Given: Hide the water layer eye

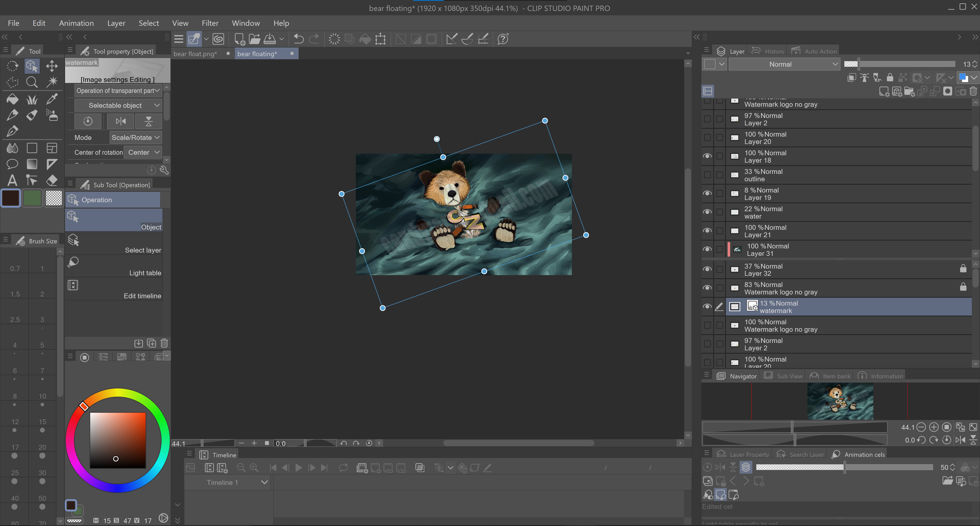Looking at the screenshot, I should tap(707, 212).
